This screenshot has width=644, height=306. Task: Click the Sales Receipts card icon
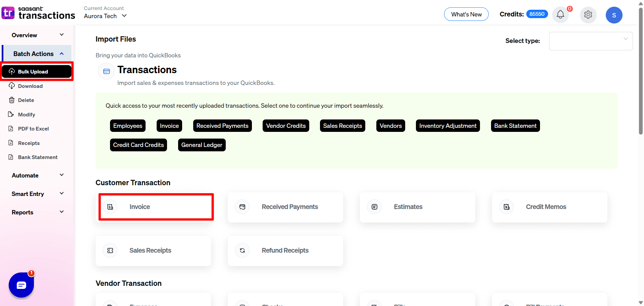tap(110, 251)
